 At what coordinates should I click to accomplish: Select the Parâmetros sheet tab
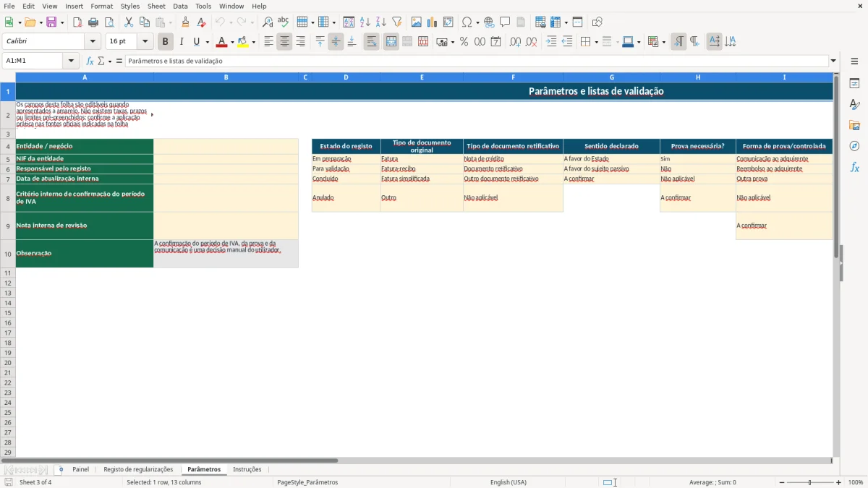point(204,469)
